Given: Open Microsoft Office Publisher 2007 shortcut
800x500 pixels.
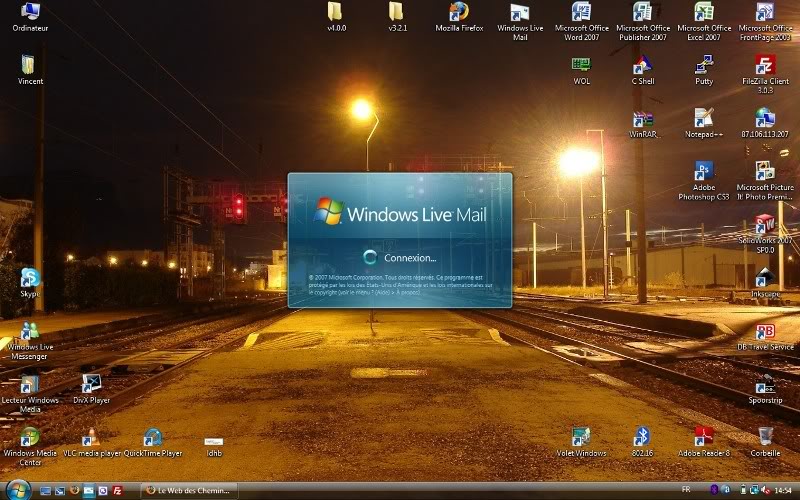Looking at the screenshot, I should 642,21.
